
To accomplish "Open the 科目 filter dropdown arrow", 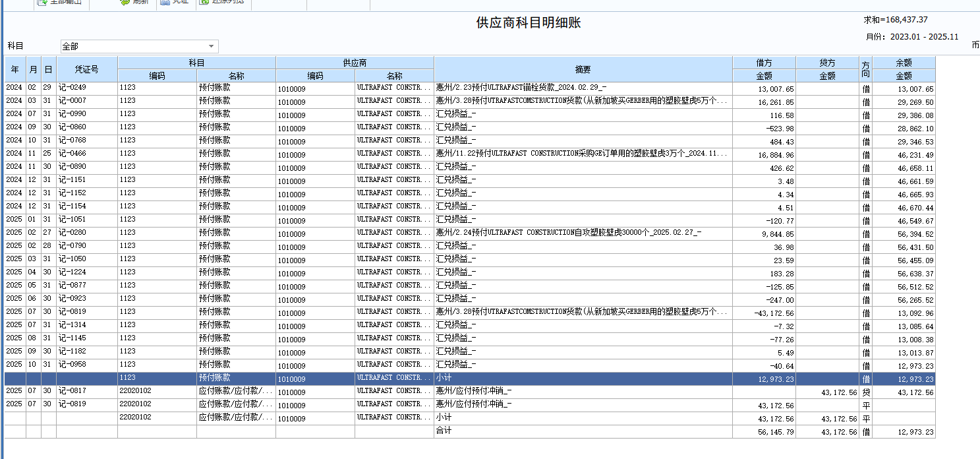I will (x=211, y=46).
